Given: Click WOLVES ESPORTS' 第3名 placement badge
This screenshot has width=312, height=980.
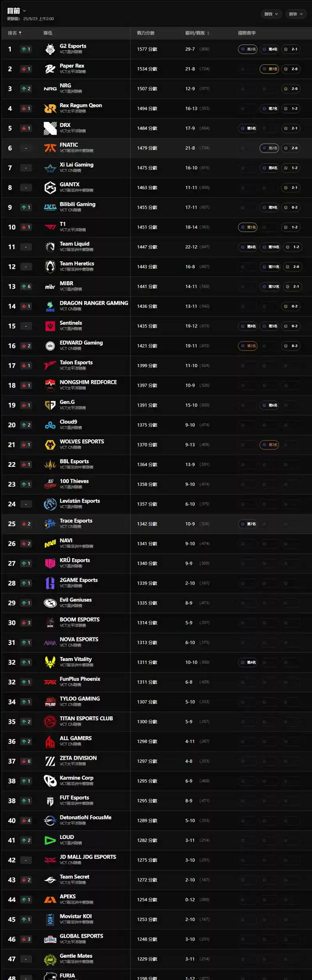Looking at the screenshot, I should tap(269, 445).
